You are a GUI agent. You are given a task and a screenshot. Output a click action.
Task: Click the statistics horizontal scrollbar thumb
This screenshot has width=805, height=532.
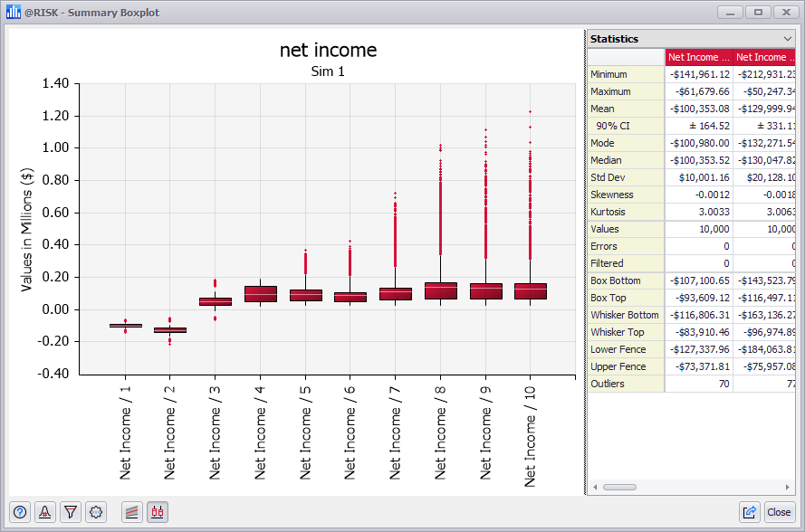pyautogui.click(x=620, y=487)
